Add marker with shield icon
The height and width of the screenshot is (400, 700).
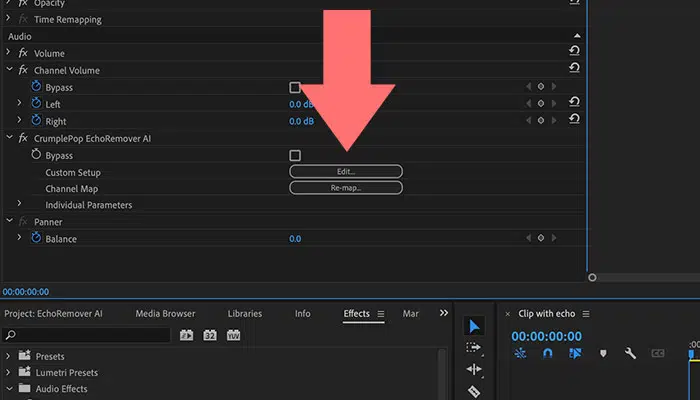pos(603,354)
